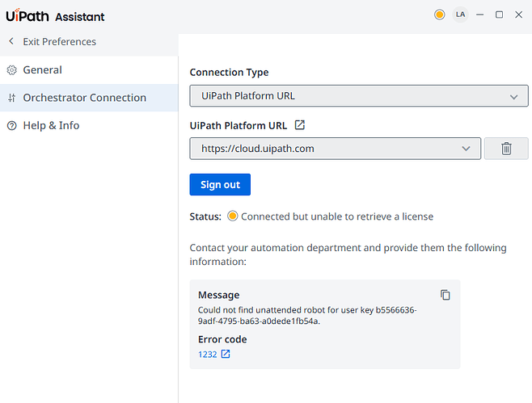Click the 'Message' heading
Screen dimensions: 532x403
coord(218,296)
